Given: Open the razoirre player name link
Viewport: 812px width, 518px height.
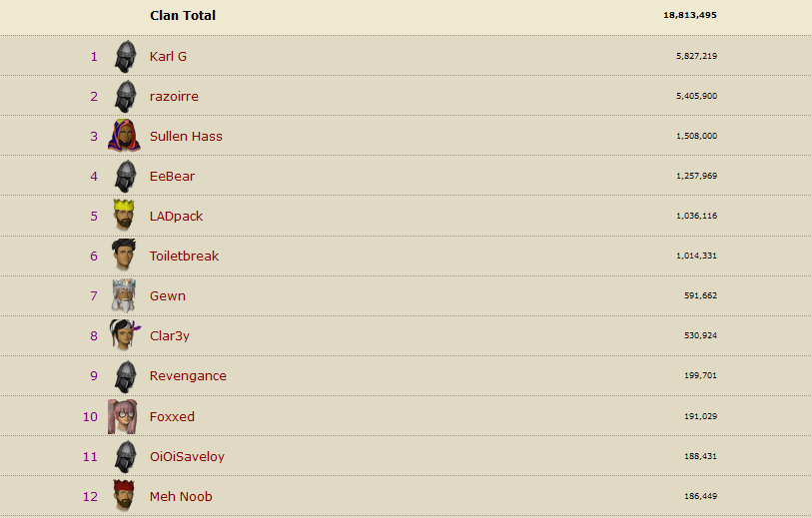Looking at the screenshot, I should click(174, 97).
